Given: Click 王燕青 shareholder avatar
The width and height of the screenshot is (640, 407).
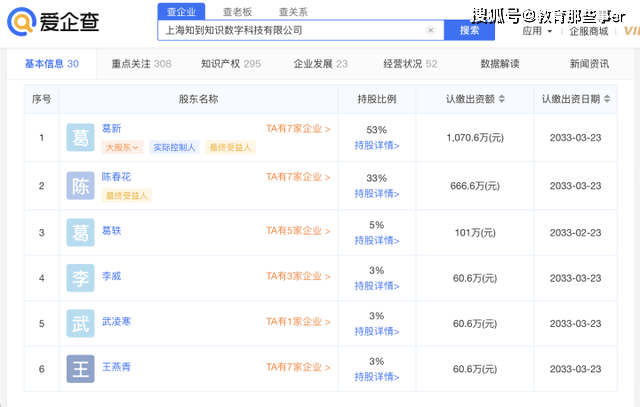Looking at the screenshot, I should (81, 369).
